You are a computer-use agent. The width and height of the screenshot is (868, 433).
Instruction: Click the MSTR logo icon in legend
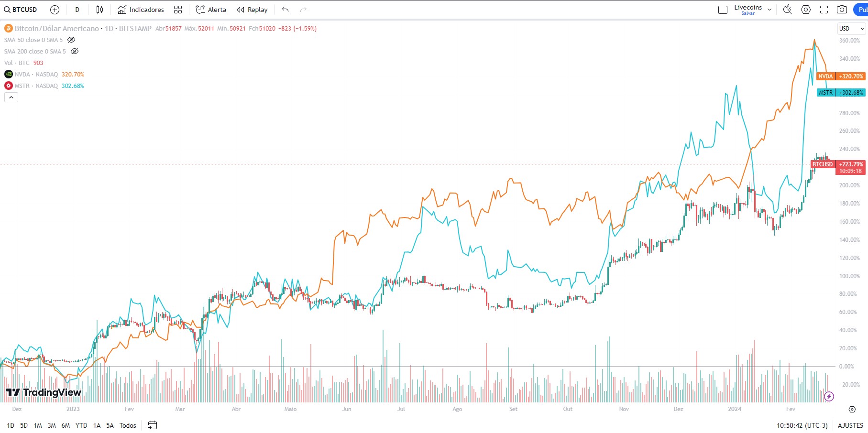pyautogui.click(x=9, y=86)
